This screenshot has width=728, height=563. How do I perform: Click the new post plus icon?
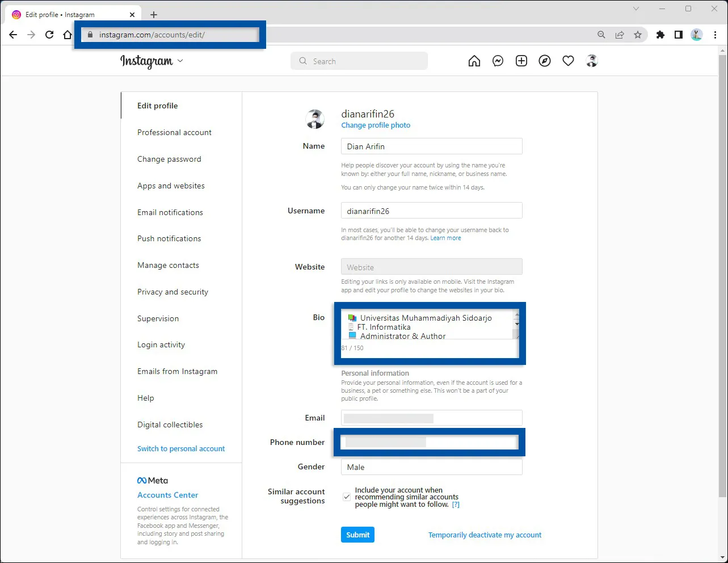(521, 61)
